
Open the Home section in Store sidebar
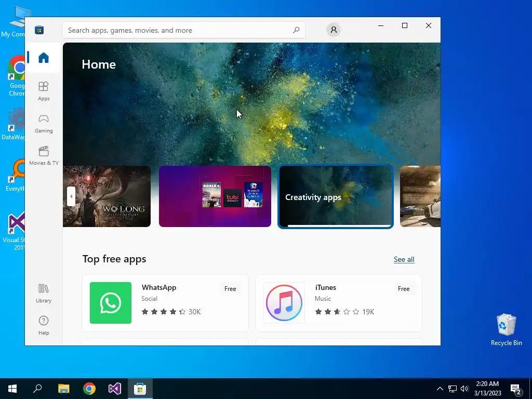[44, 58]
